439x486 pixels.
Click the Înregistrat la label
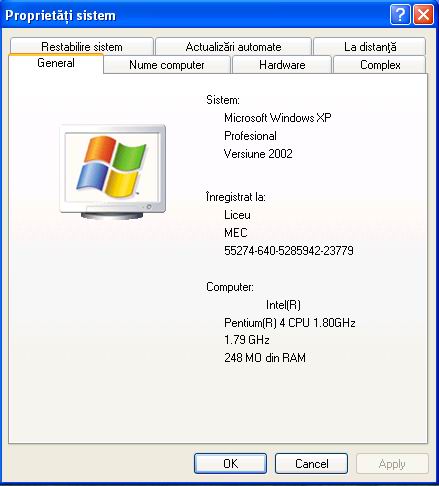(236, 197)
